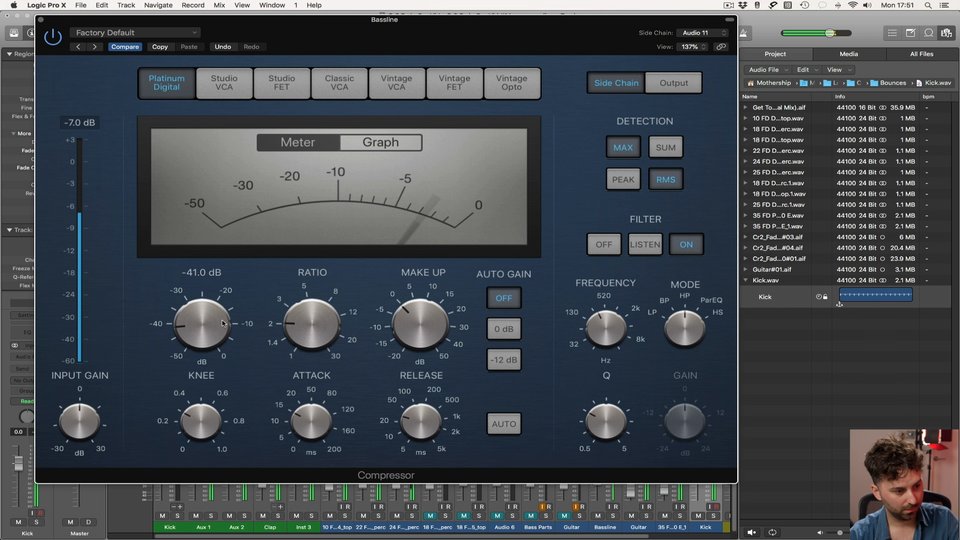Click the threshold knob
Viewport: 960px width, 540px height.
202,323
